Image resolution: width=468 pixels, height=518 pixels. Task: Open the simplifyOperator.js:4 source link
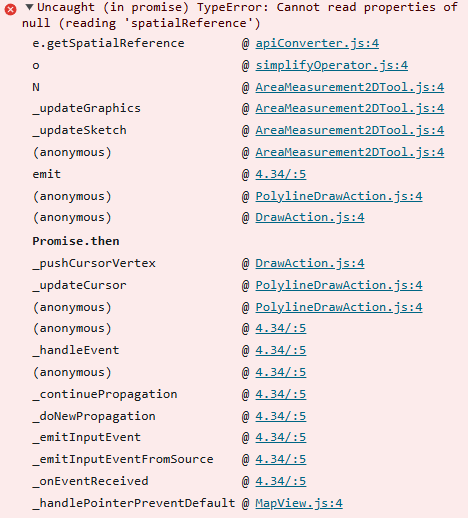click(331, 65)
